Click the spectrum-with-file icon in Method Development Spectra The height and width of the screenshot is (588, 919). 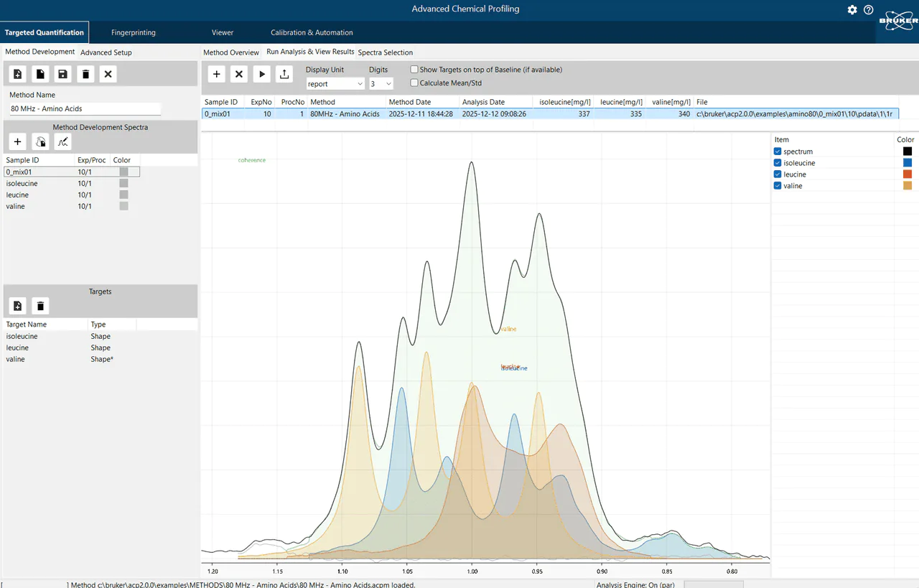[41, 142]
